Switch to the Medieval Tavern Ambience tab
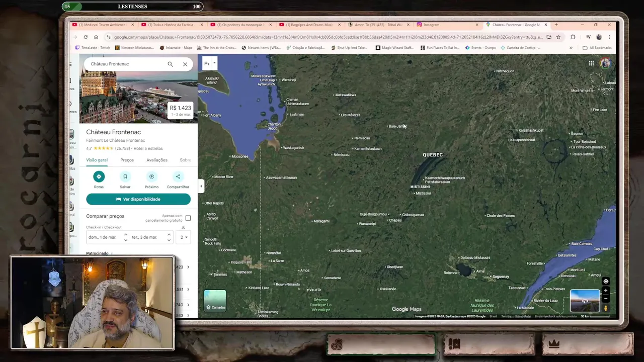 tap(103, 25)
